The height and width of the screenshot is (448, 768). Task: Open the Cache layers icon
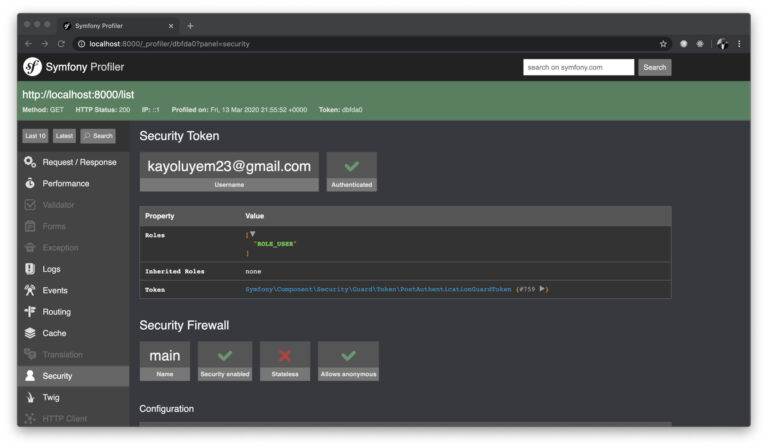click(x=30, y=333)
